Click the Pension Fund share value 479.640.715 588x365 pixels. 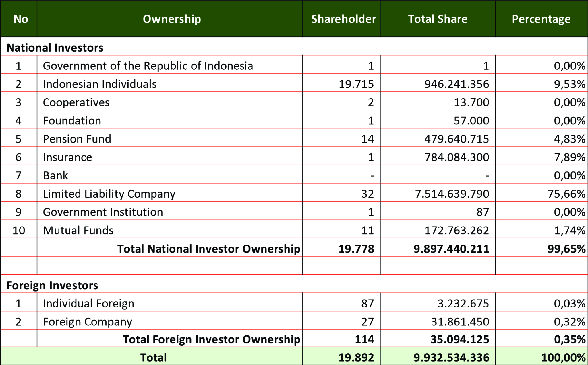(x=457, y=139)
